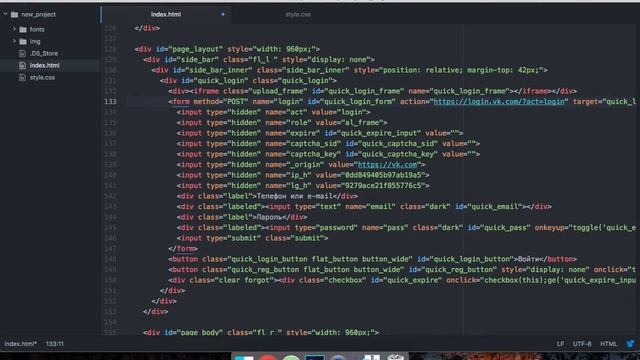Viewport: 640px width, 360px height.
Task: Click the .DS_Store file icon
Action: [22, 53]
